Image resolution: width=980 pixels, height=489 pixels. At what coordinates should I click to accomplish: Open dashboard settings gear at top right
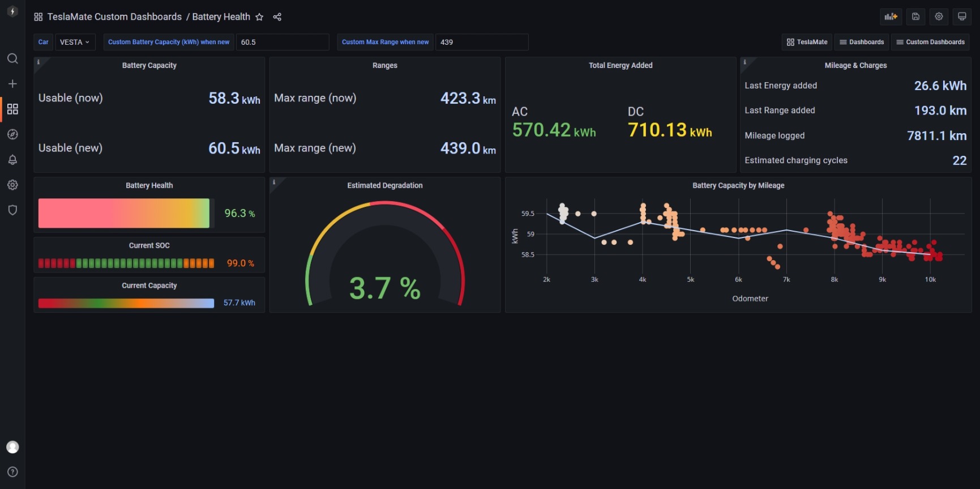(939, 16)
